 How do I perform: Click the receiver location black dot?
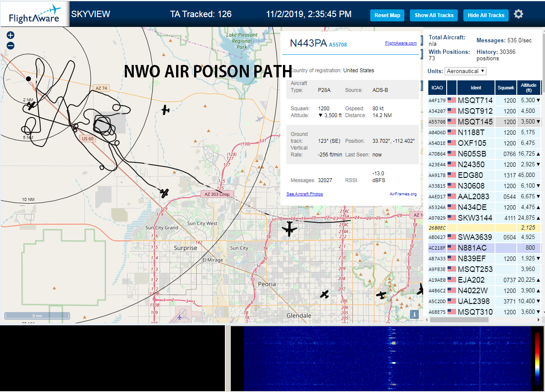[28, 79]
